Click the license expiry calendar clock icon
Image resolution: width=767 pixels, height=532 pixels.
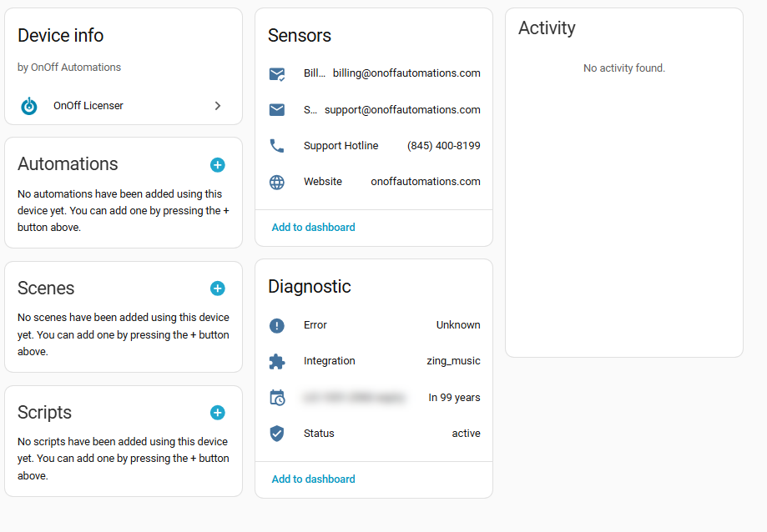coord(277,398)
